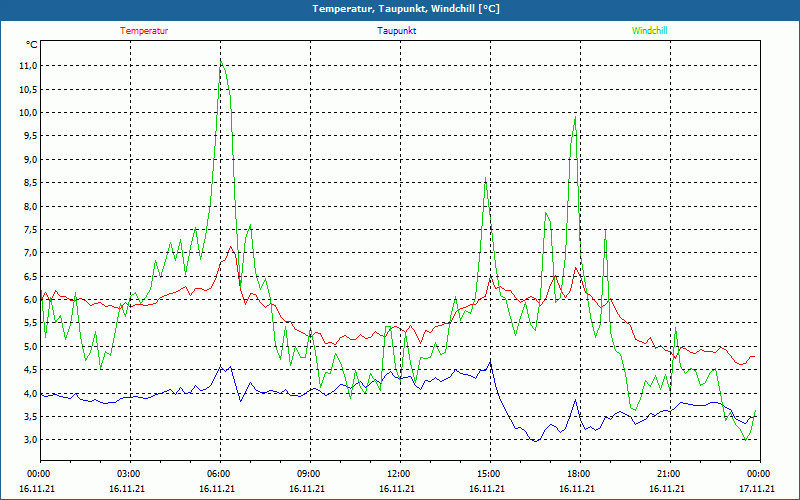Click the red Temperatur legend label
800x500 pixels.
[x=144, y=31]
